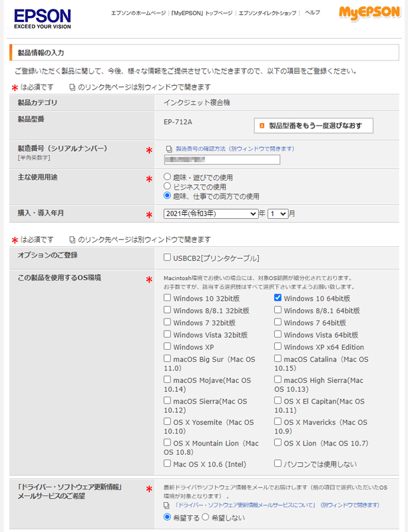The width and height of the screenshot is (408, 532).
Task: Select 希望する radio button
Action: point(167,517)
